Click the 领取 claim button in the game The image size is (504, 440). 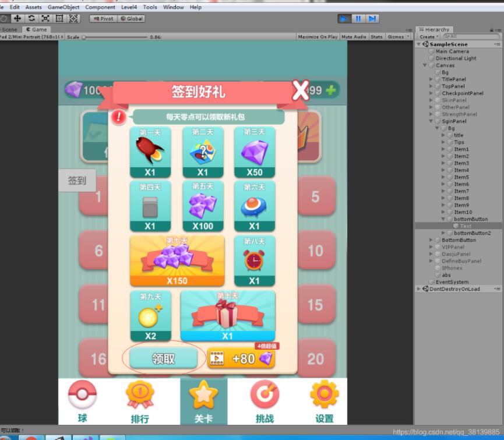tap(164, 358)
